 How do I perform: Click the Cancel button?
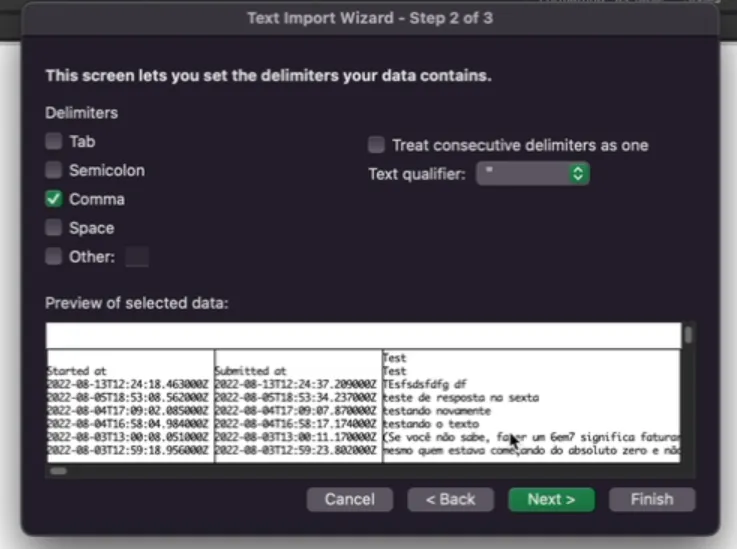point(350,499)
